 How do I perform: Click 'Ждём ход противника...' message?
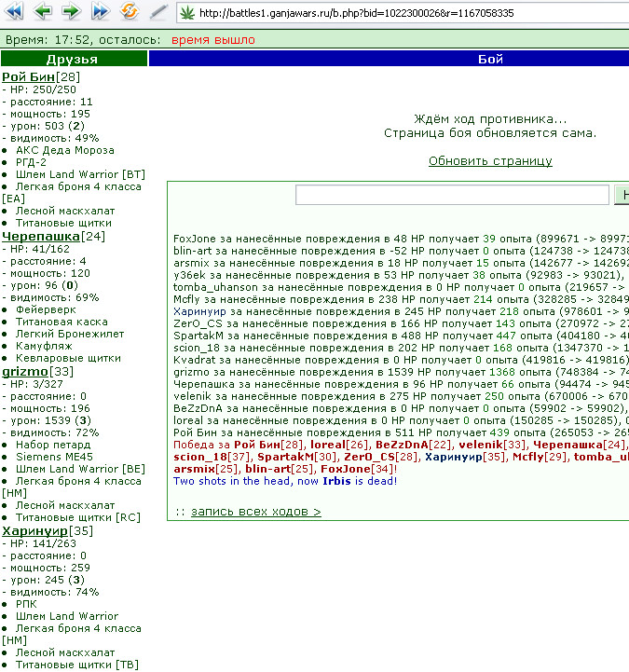[x=490, y=119]
